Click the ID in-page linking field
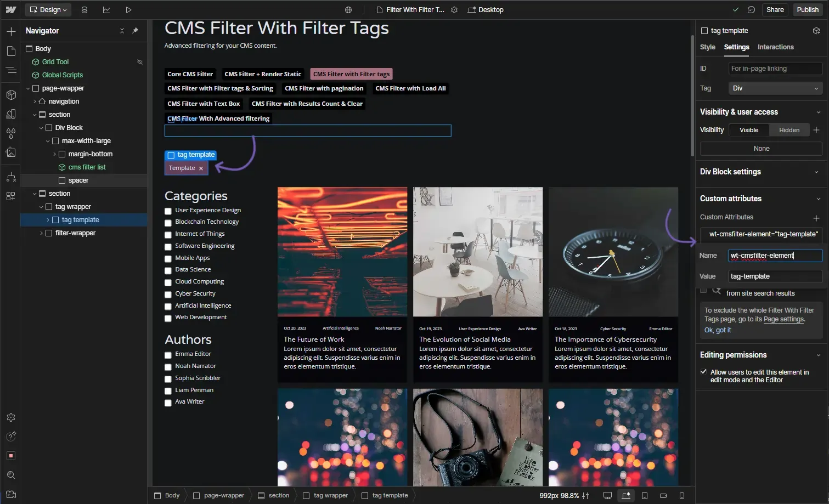The width and height of the screenshot is (829, 504). (x=775, y=69)
